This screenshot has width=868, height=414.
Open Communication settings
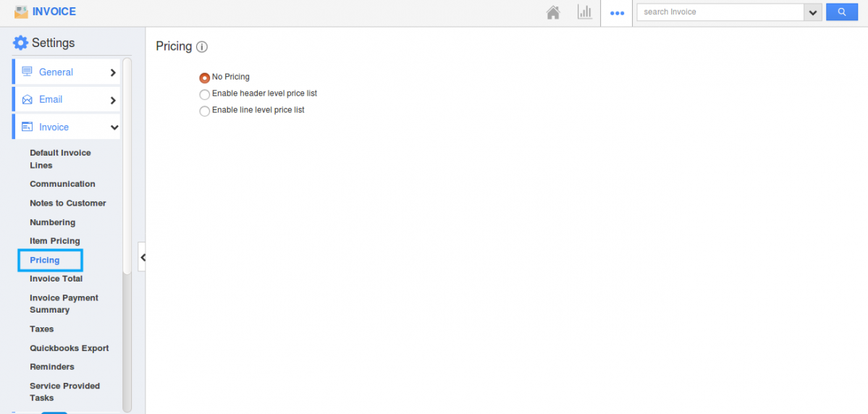point(62,184)
